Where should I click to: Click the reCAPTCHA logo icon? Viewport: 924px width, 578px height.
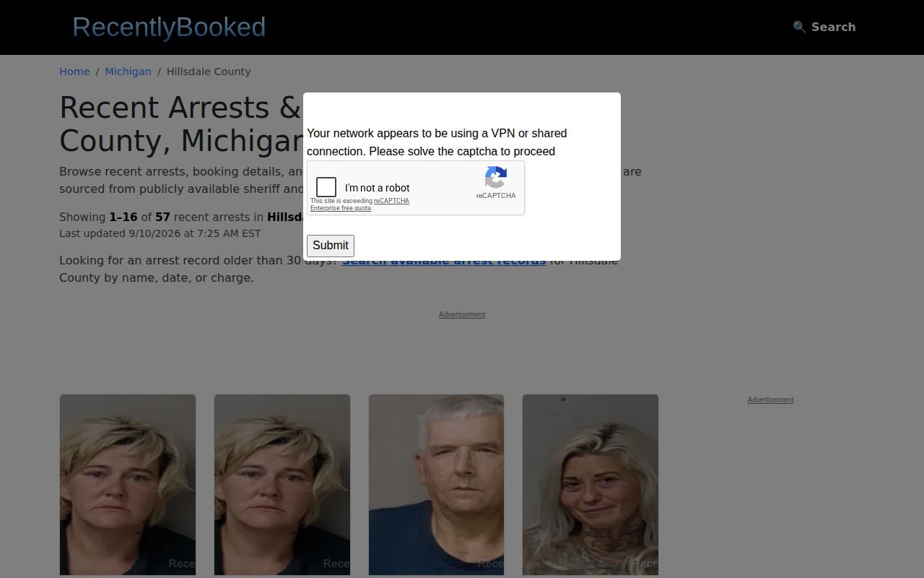tap(496, 177)
